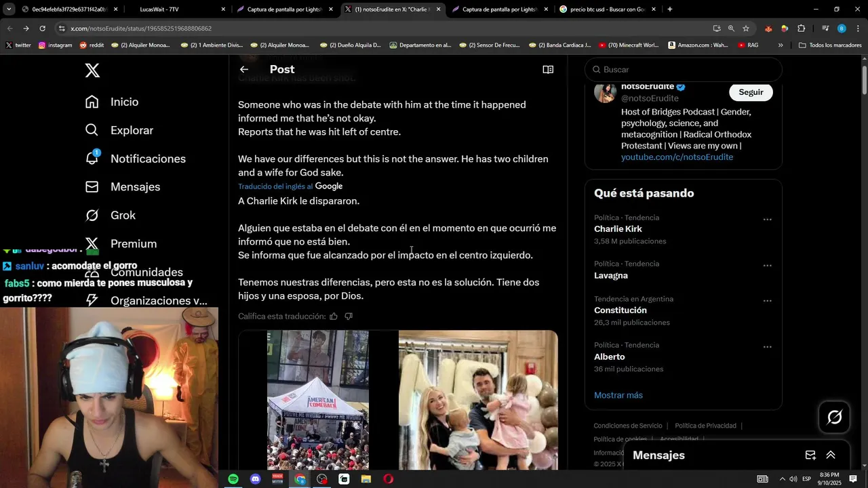Open the Constitución trending topic
Viewport: 868px width, 488px height.
point(620,310)
